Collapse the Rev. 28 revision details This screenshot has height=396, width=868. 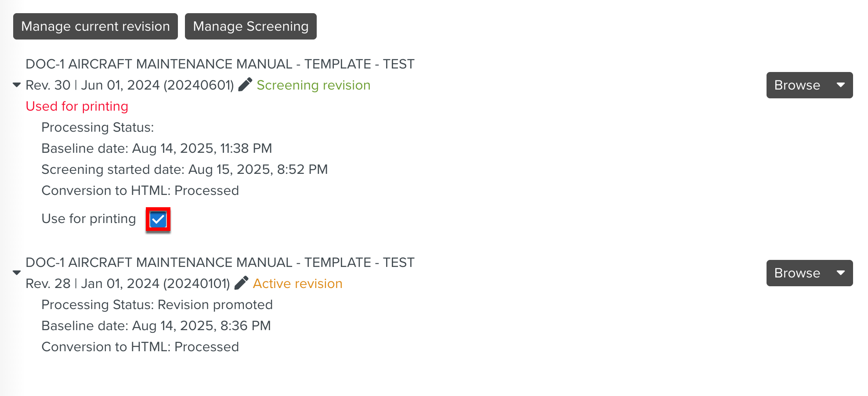(16, 273)
